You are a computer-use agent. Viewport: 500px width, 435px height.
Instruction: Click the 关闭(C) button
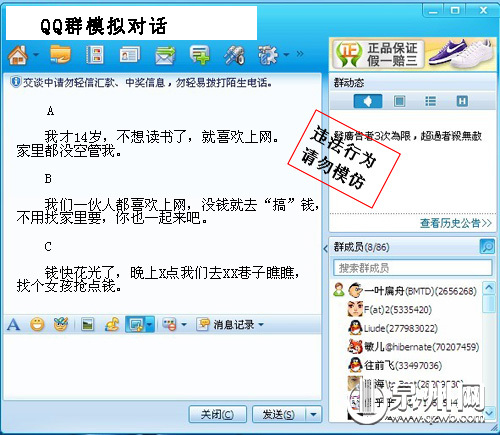click(x=217, y=414)
